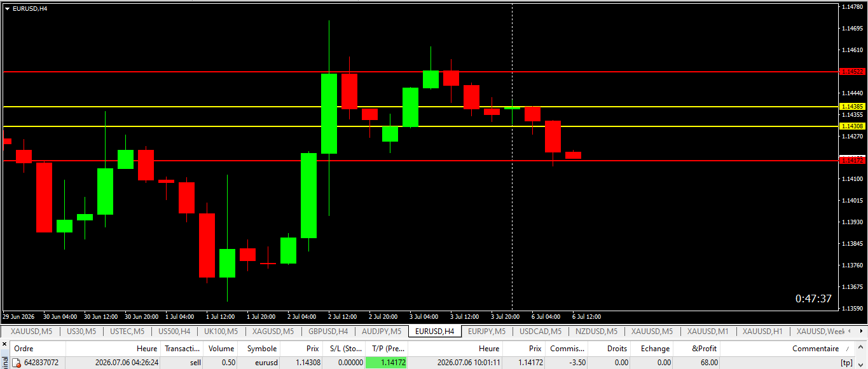Switch to the XAGUSD,M5 chart tab
Image resolution: width=868 pixels, height=369 pixels.
(273, 331)
